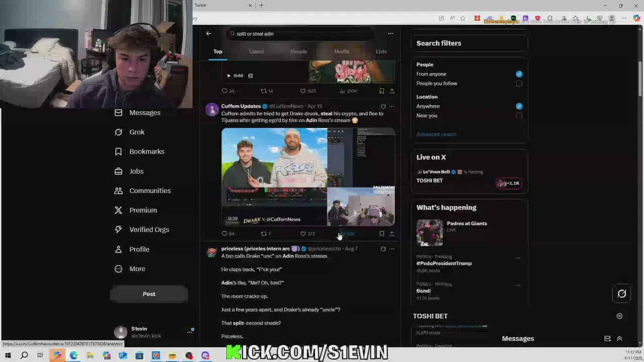This screenshot has height=362, width=644.
Task: Switch to the Media tab
Action: point(341,51)
